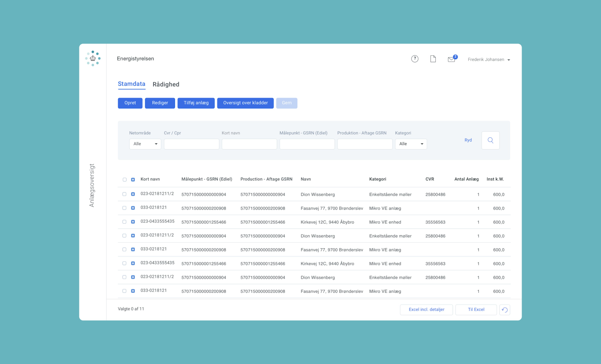Switch to the Rådighed tab
The height and width of the screenshot is (364, 601).
point(166,84)
